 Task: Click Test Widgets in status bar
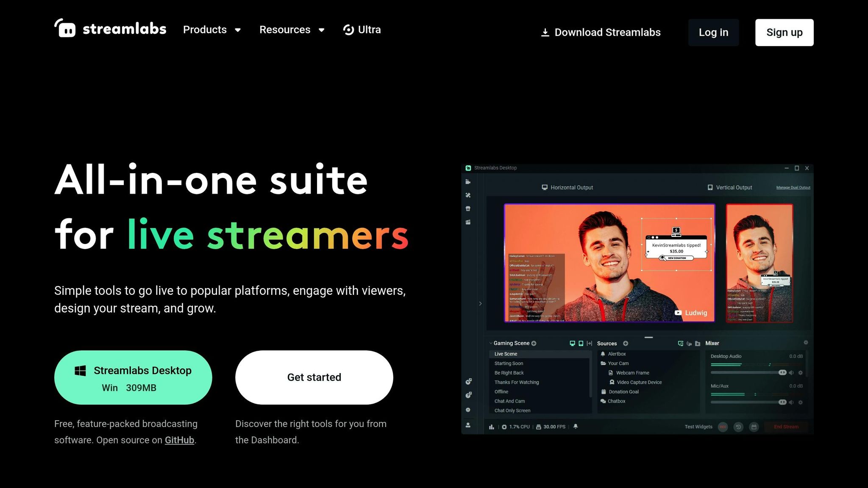click(698, 427)
